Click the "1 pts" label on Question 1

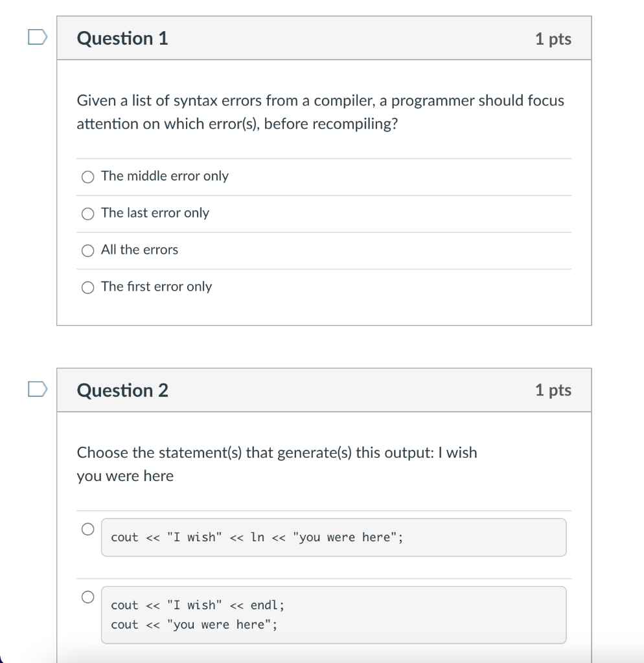tap(553, 39)
